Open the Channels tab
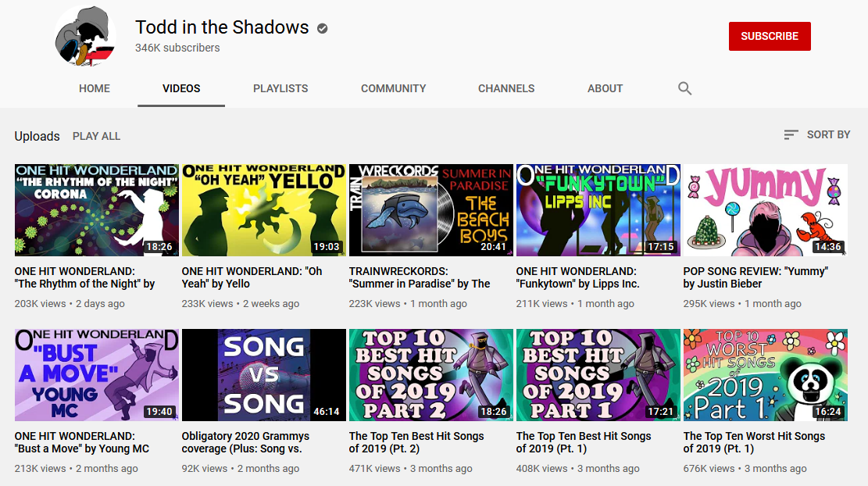Image resolution: width=868 pixels, height=486 pixels. coord(506,88)
